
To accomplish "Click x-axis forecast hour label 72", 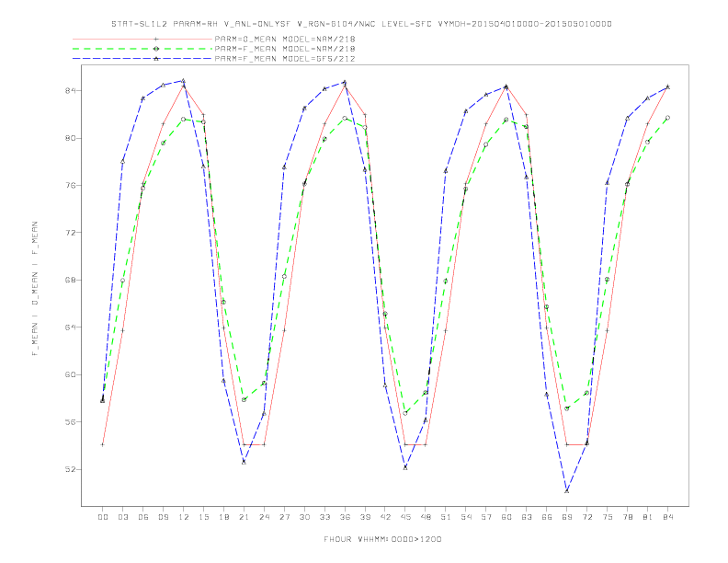I will point(587,517).
